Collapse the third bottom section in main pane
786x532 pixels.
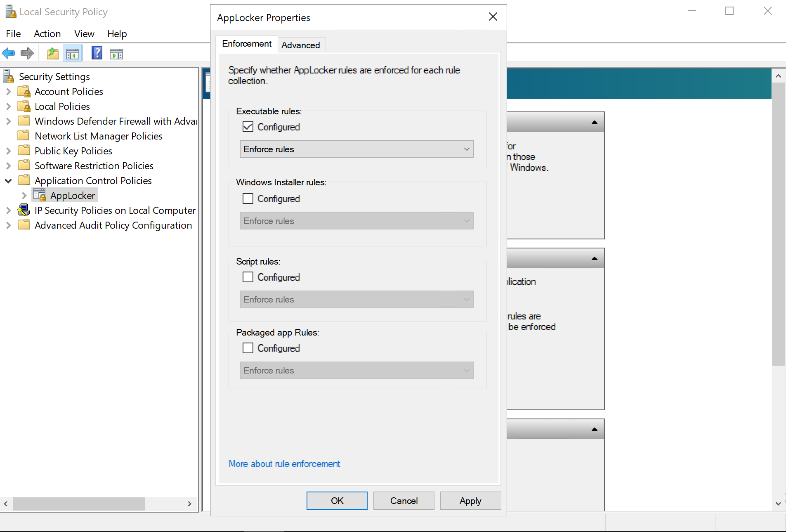click(594, 429)
